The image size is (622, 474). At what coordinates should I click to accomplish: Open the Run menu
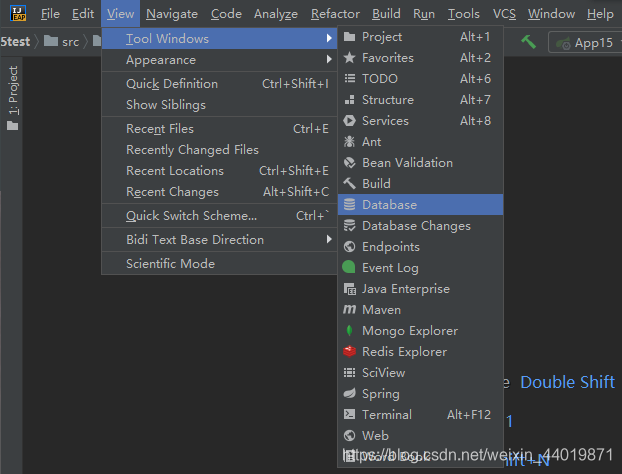click(424, 14)
